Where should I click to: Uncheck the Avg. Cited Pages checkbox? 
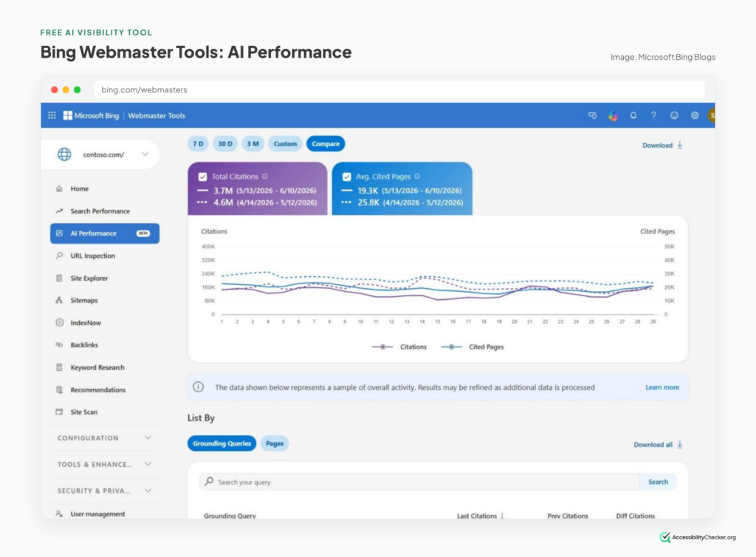(x=347, y=177)
